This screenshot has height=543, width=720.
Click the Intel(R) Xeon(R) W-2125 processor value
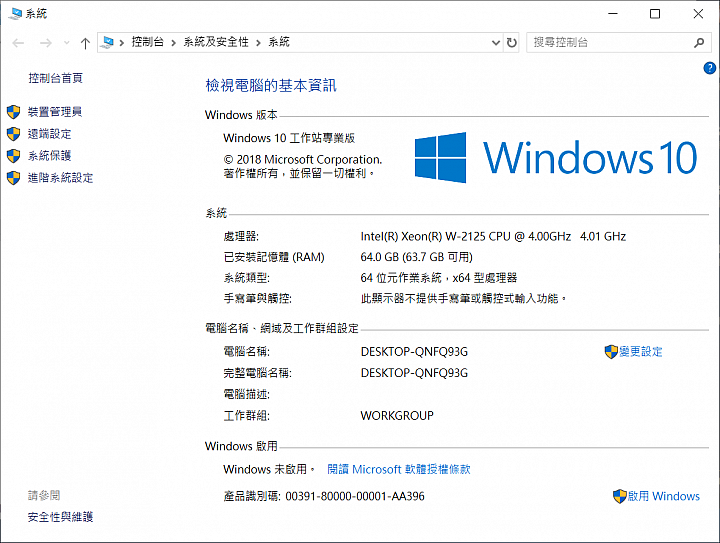pyautogui.click(x=493, y=236)
